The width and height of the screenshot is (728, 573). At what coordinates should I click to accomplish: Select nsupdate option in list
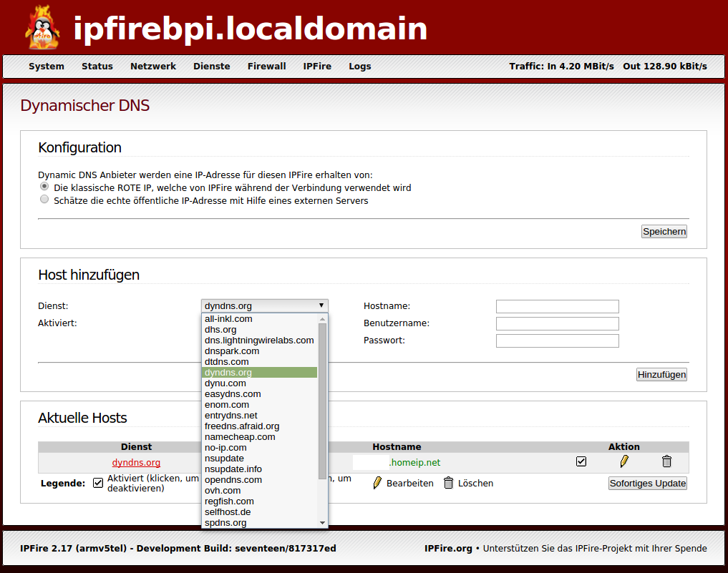pyautogui.click(x=260, y=458)
